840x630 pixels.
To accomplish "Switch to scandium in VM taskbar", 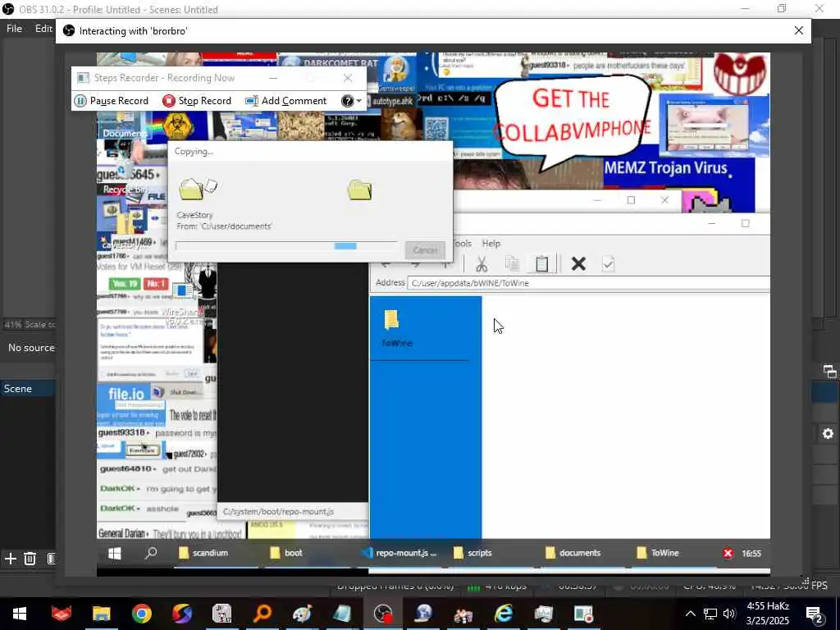I will click(203, 553).
